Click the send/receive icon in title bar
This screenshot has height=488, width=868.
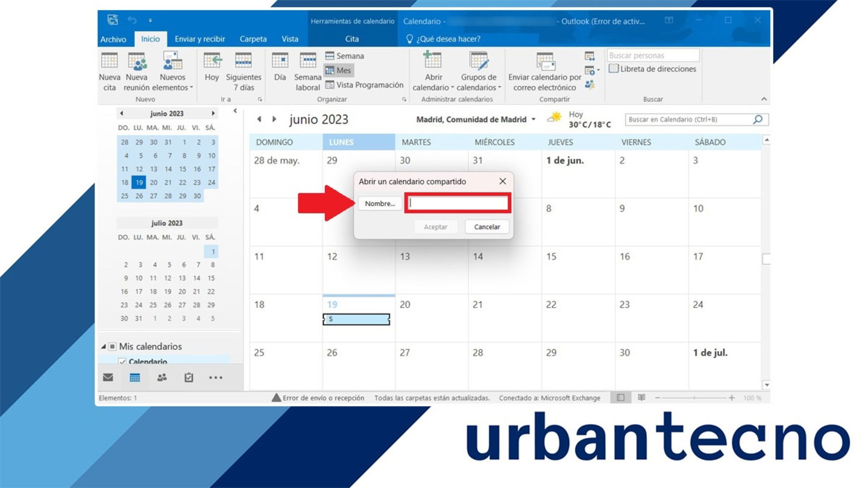[113, 20]
